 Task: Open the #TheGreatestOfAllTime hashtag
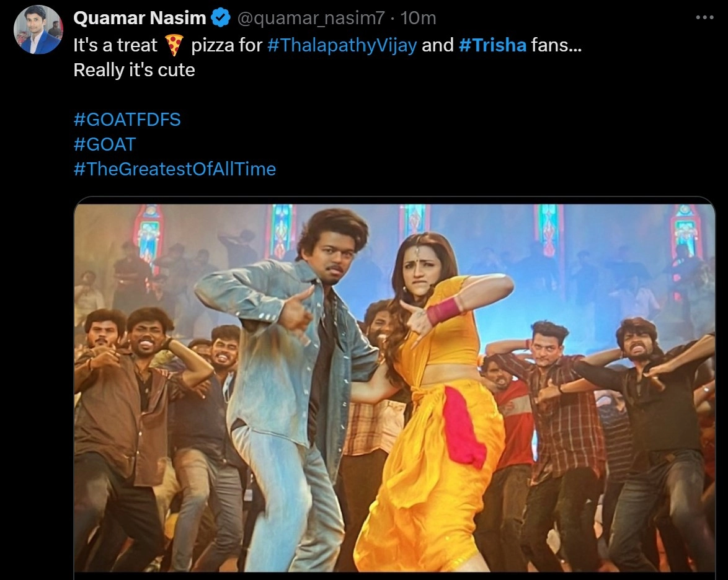(175, 169)
